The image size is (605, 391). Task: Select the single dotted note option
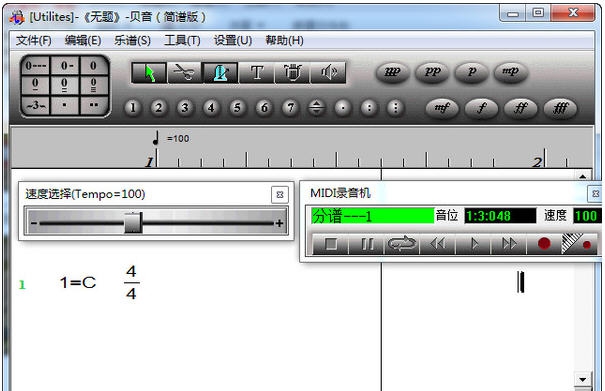65,105
